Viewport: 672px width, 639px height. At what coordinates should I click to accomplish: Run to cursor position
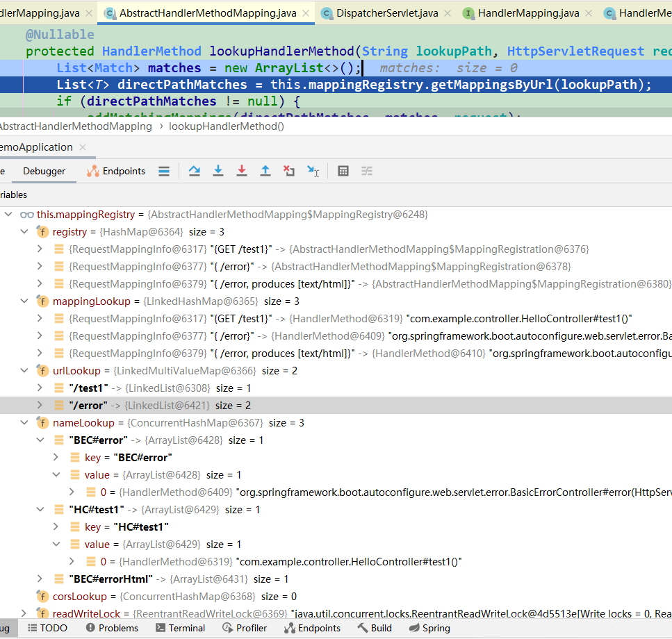click(313, 171)
